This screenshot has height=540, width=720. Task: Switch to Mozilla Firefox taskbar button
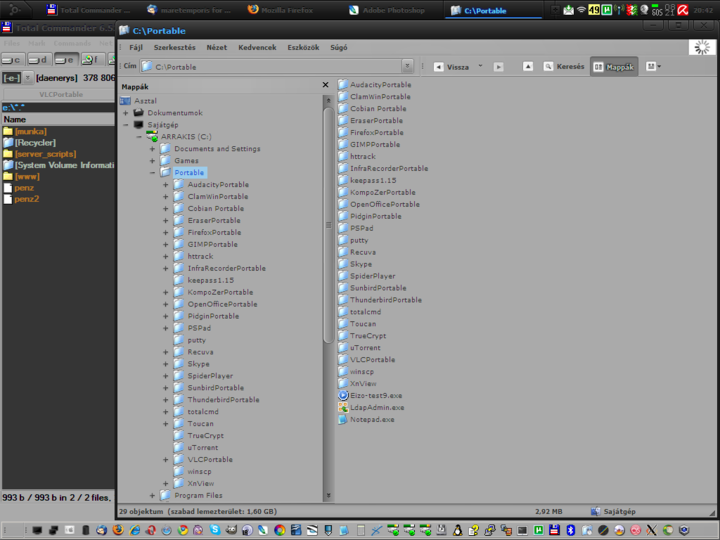click(x=282, y=10)
